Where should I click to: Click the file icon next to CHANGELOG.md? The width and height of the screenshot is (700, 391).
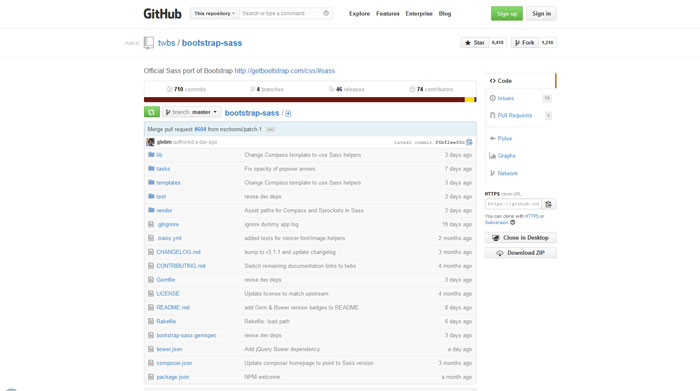[x=151, y=252]
